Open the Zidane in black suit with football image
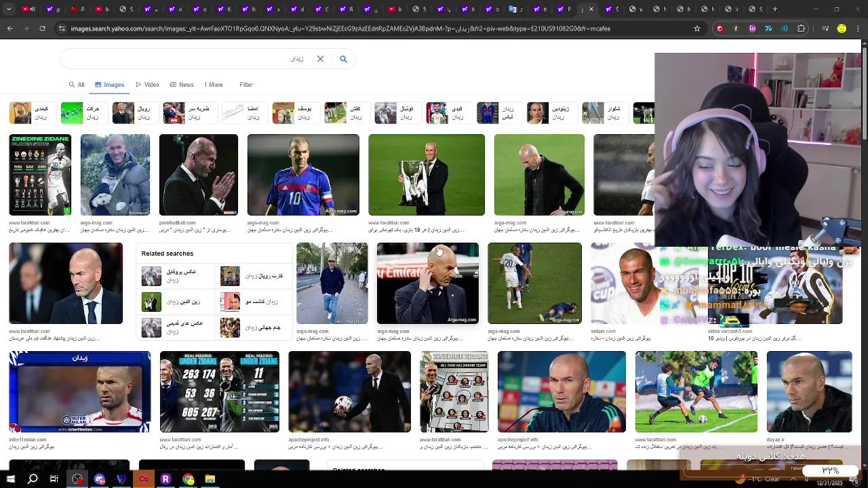Viewport: 868px width, 488px height. (349, 392)
